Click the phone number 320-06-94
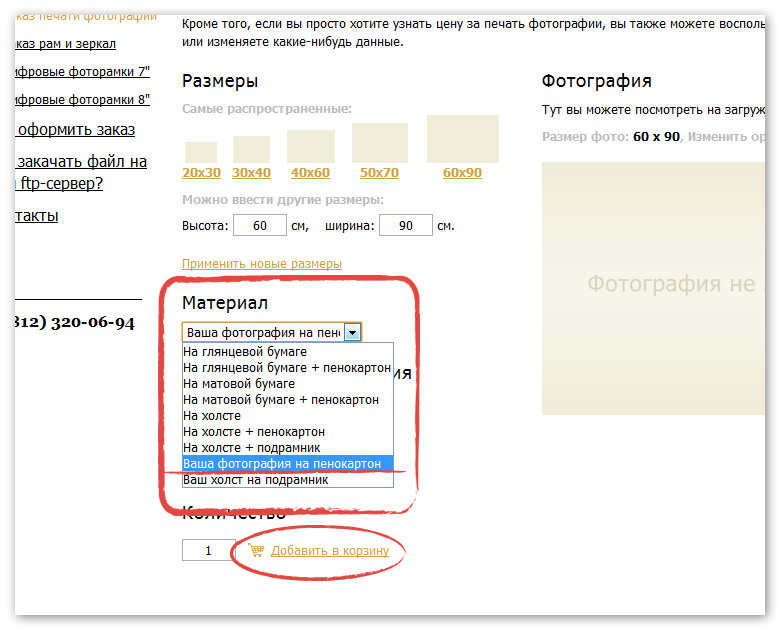Viewport: 780px width, 630px height. [x=93, y=322]
